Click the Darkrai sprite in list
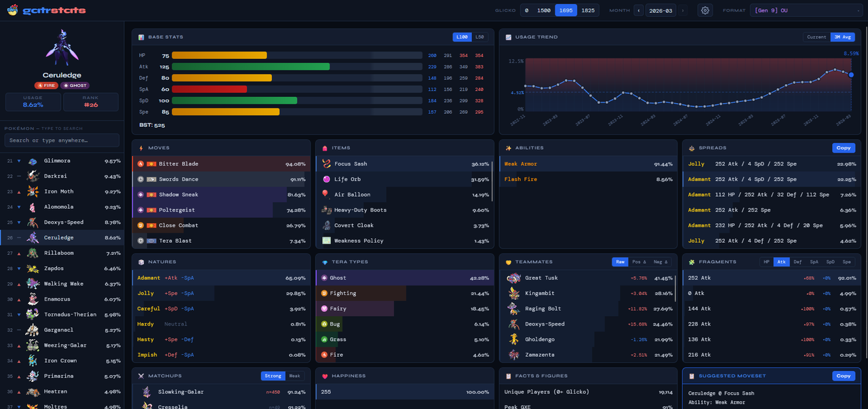The height and width of the screenshot is (409, 868). 33,176
